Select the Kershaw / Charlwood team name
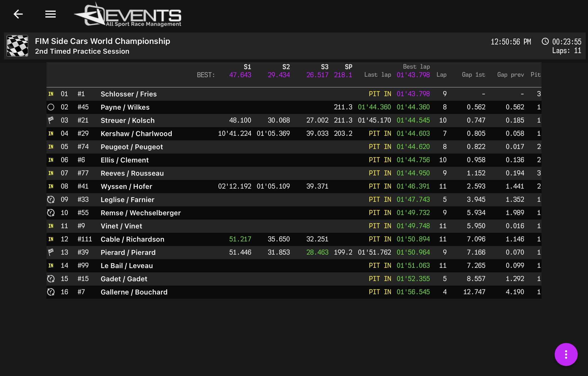This screenshot has width=588, height=376. 136,134
